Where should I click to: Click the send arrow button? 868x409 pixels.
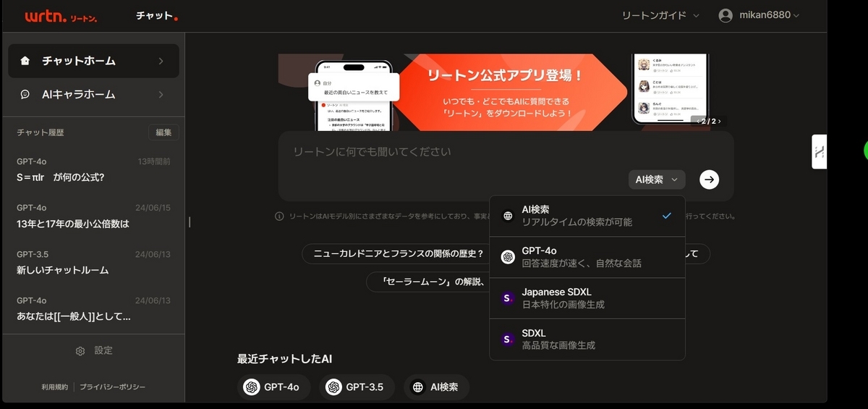(x=710, y=180)
